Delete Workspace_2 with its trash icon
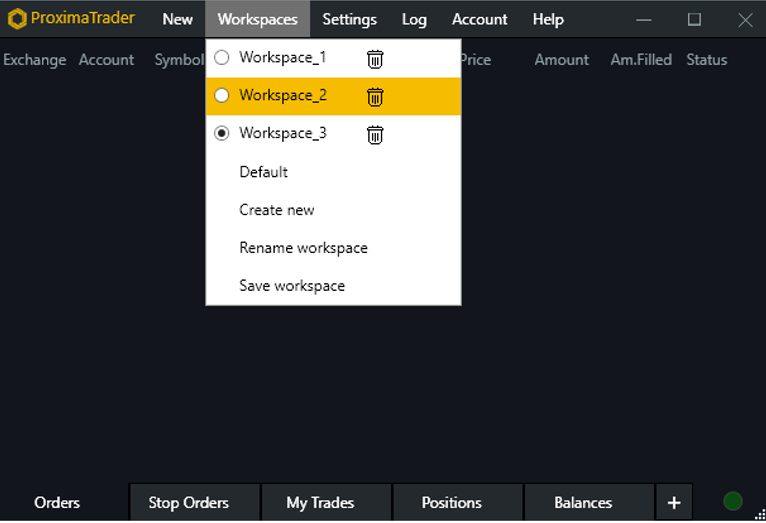This screenshot has width=766, height=523. [x=375, y=97]
